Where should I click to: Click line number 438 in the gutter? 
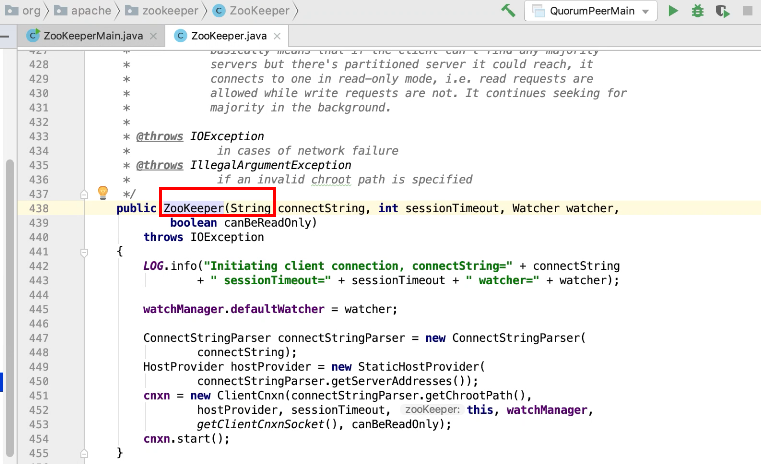coord(39,209)
